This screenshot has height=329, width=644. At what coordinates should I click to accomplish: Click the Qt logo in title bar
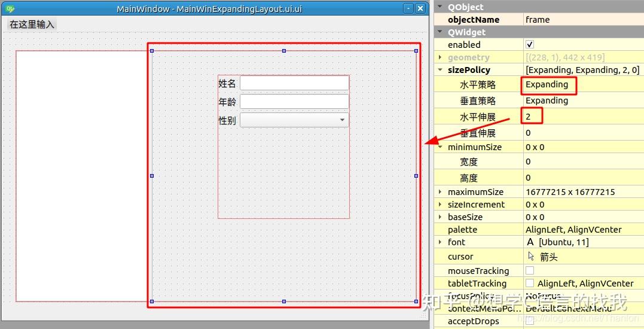10,9
